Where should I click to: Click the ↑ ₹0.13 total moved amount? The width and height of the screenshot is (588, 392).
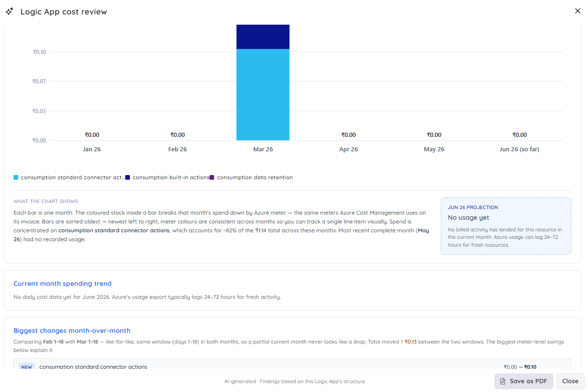point(408,342)
